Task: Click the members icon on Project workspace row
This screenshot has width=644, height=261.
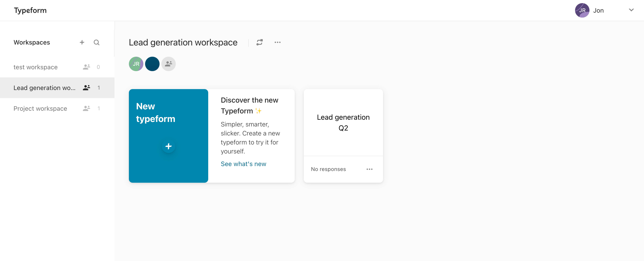Action: click(87, 108)
